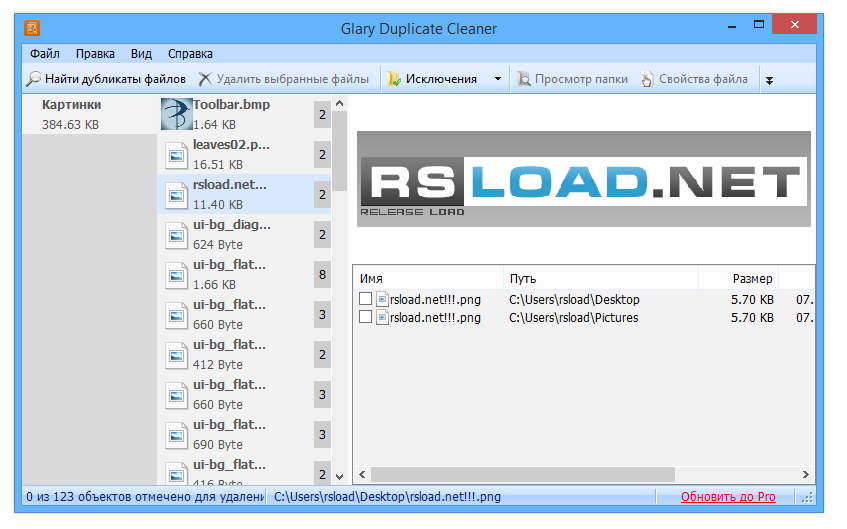This screenshot has width=847, height=529.
Task: Expand the toolbar overflow chevron
Action: coord(769,81)
